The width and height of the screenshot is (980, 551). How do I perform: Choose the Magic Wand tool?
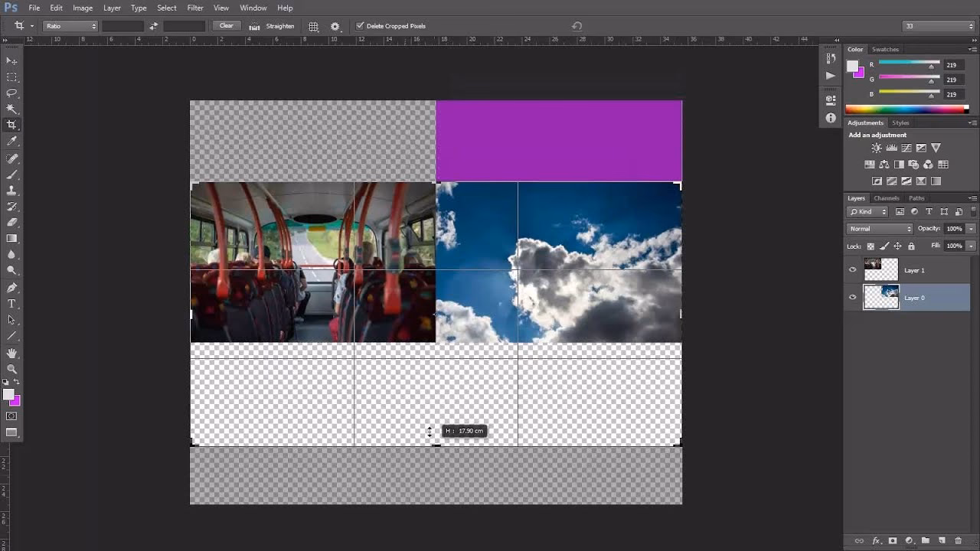(x=11, y=107)
